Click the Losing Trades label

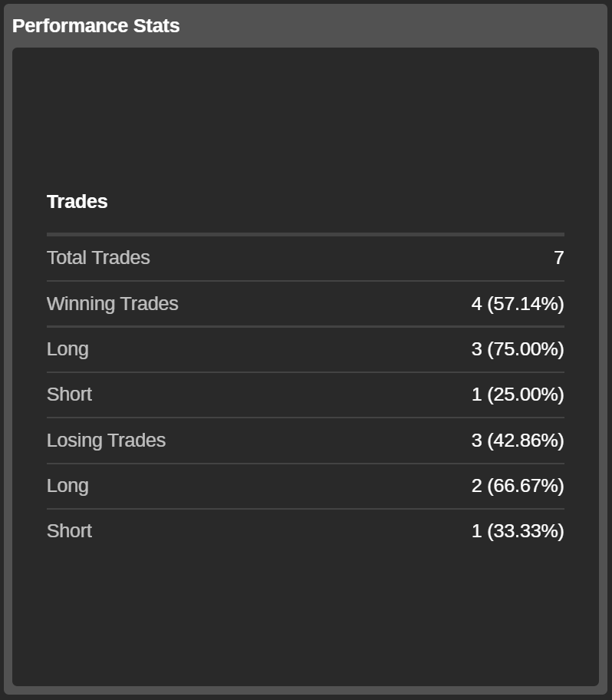click(106, 441)
